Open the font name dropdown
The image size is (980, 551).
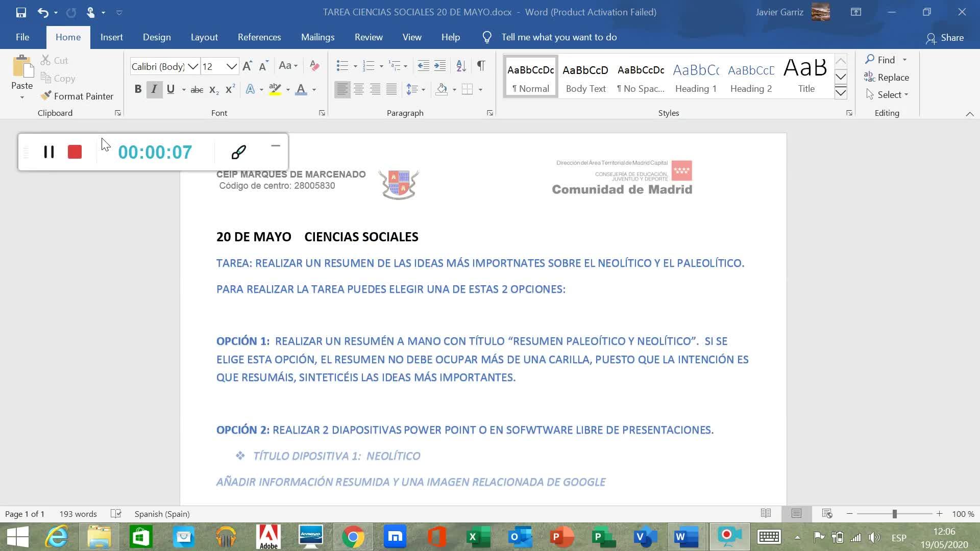coord(193,67)
